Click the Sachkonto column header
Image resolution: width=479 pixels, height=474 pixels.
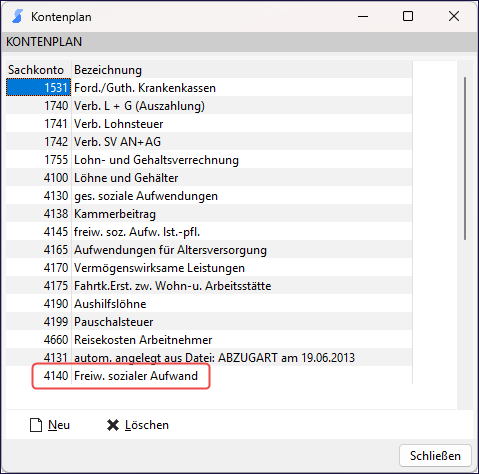click(36, 70)
